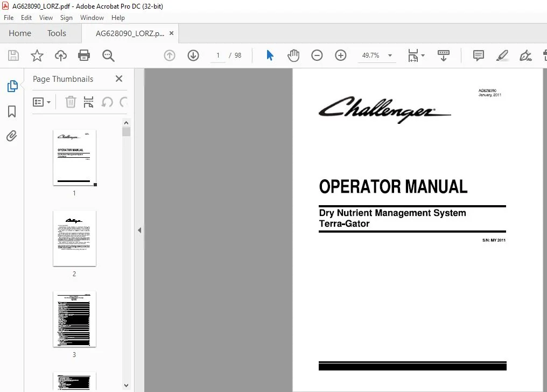547x392 pixels.
Task: Click thumbnails scrollbar down arrow
Action: click(127, 386)
